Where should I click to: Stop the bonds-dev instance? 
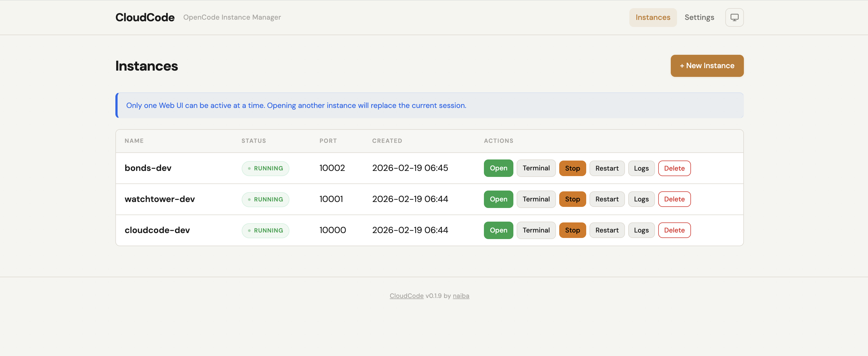(x=572, y=168)
